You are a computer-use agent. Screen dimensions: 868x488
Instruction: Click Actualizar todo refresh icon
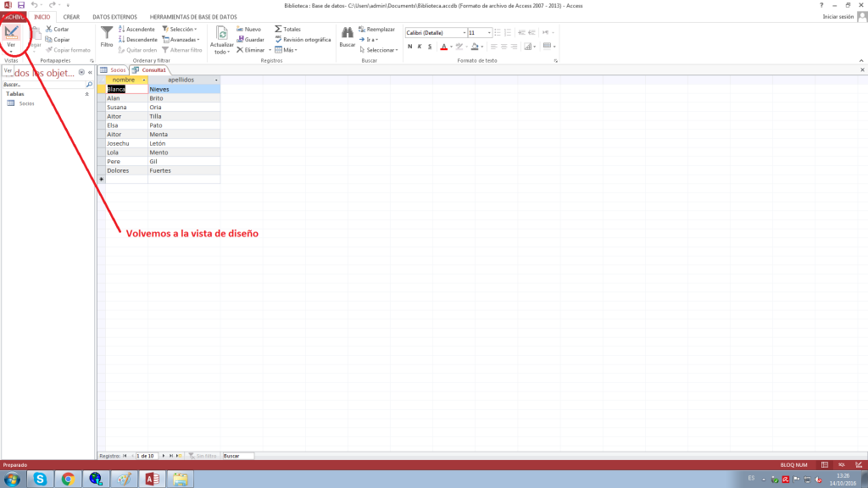(221, 34)
